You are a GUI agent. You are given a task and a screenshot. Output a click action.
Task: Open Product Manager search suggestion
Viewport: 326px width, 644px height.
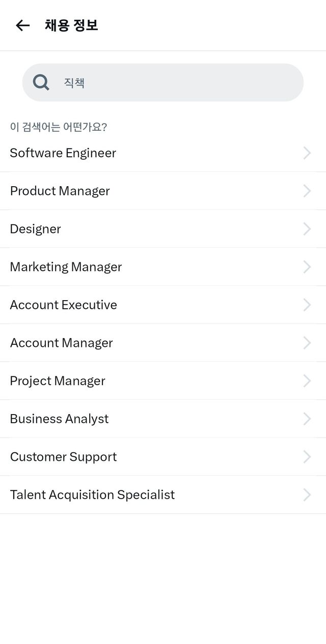click(60, 191)
